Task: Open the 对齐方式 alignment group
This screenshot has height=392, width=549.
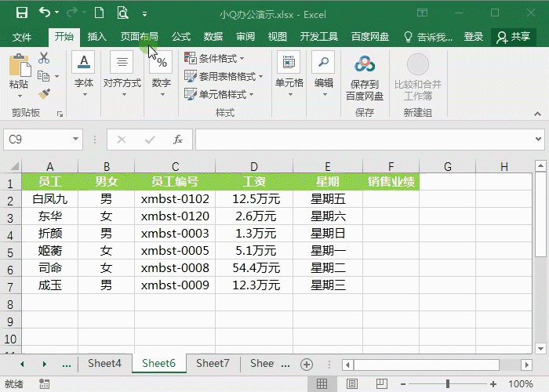Action: (122, 74)
